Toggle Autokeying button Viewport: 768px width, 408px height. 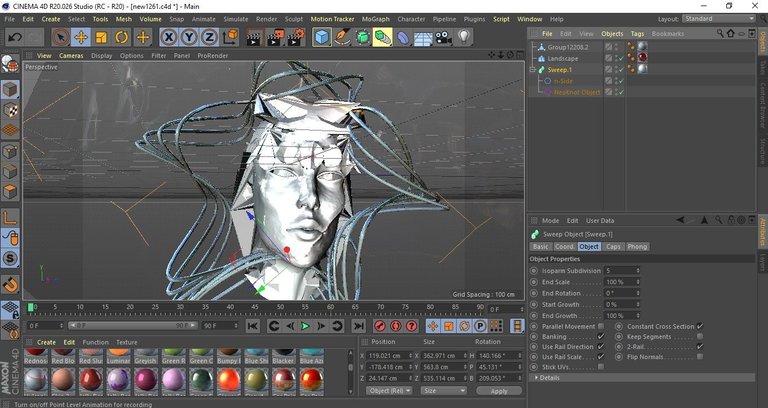(x=396, y=326)
